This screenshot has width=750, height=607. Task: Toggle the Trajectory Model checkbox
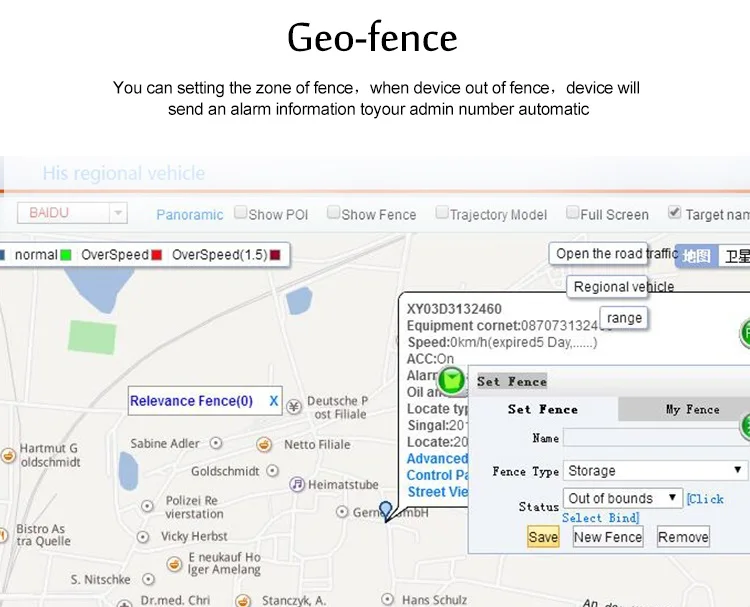(441, 212)
